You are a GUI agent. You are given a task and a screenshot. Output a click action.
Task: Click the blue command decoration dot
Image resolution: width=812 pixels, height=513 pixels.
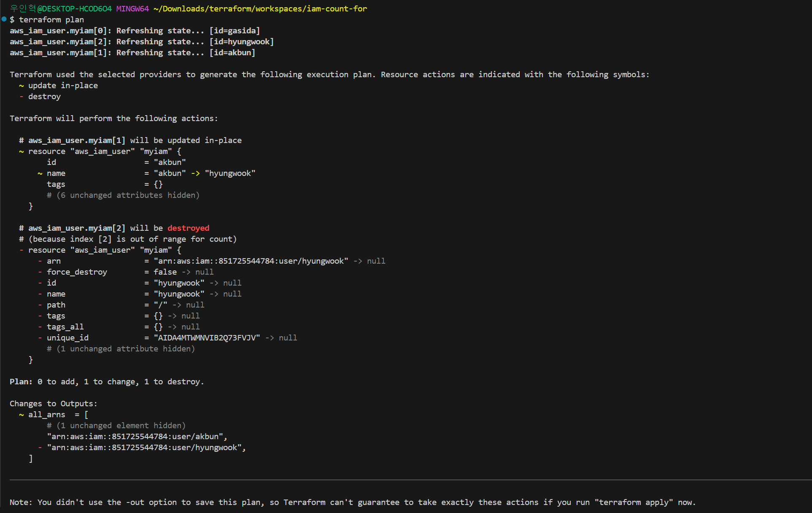point(4,19)
